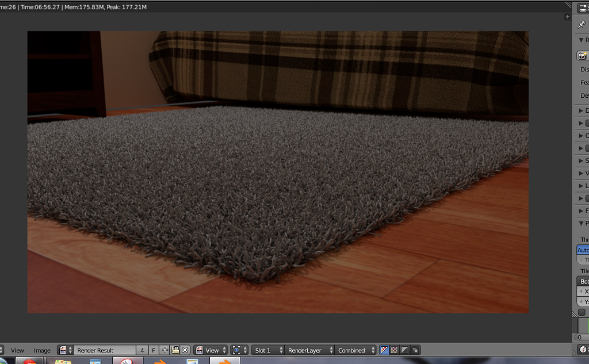The image size is (589, 364).
Task: Click the Peak: 177.21M status text
Action: 127,7
